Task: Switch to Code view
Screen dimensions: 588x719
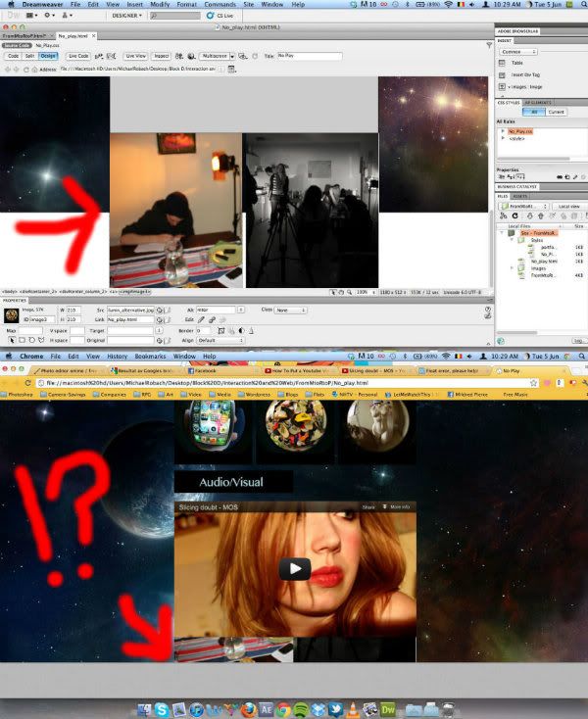Action: point(14,56)
